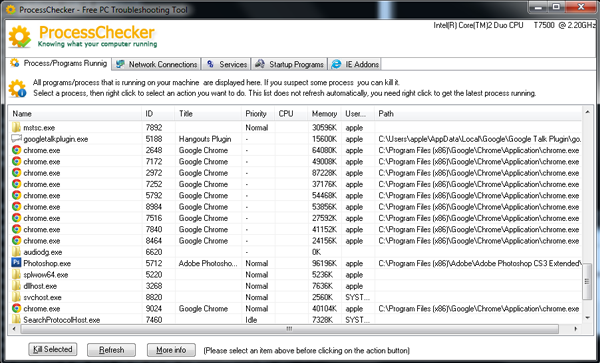Click the Adobe Photoshop CS3 path cell
This screenshot has height=363, width=600.
(480, 263)
